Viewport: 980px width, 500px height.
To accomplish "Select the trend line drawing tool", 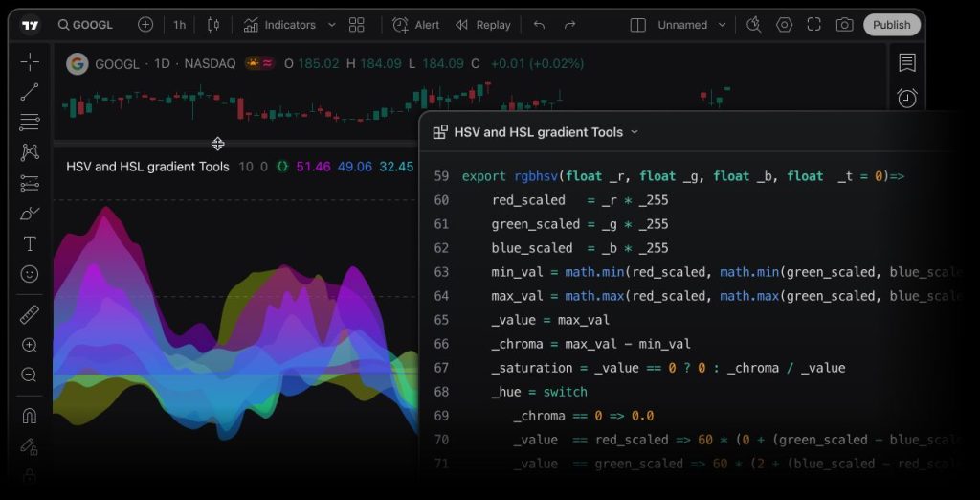I will click(x=30, y=92).
